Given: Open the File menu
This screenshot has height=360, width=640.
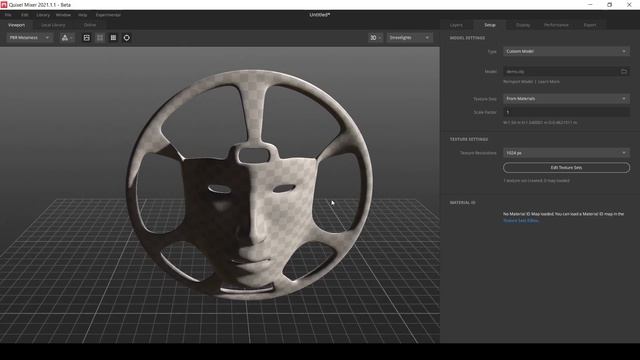Looking at the screenshot, I should (x=8, y=15).
